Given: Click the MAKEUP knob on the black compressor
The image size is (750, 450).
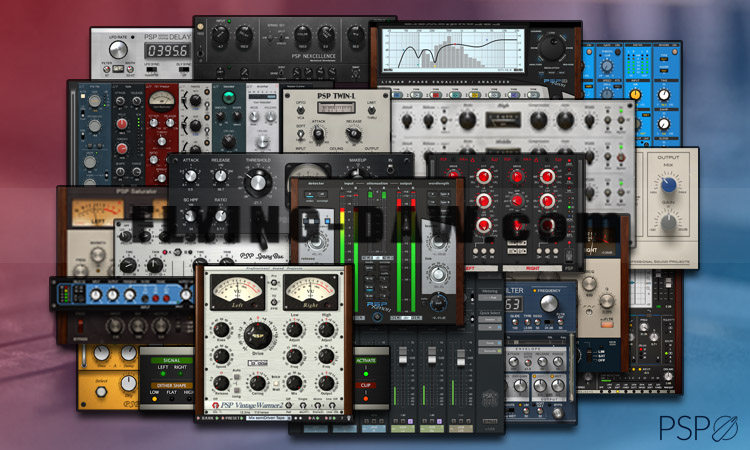Looking at the screenshot, I should pyautogui.click(x=358, y=171).
